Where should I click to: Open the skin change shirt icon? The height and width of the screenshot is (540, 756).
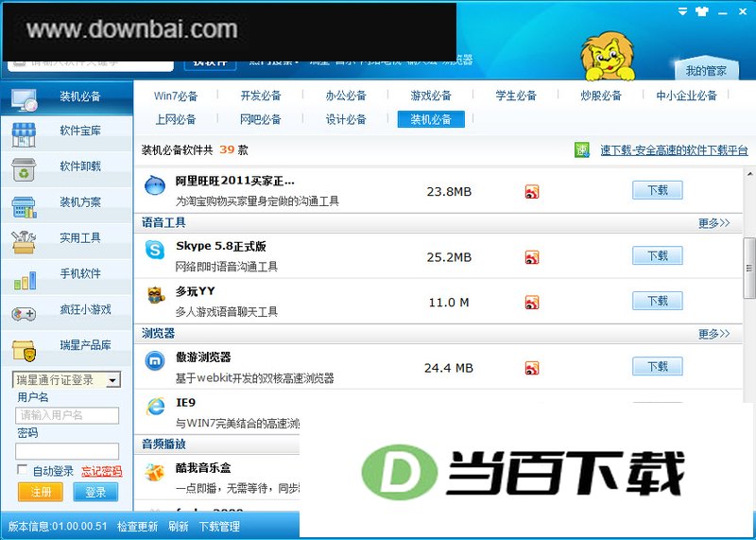coord(701,11)
